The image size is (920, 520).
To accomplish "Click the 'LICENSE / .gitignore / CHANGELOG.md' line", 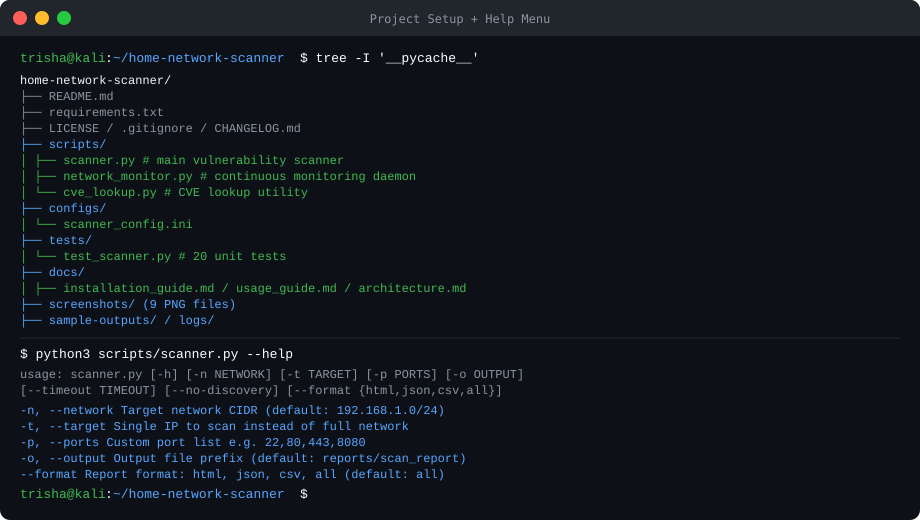I will pos(174,128).
